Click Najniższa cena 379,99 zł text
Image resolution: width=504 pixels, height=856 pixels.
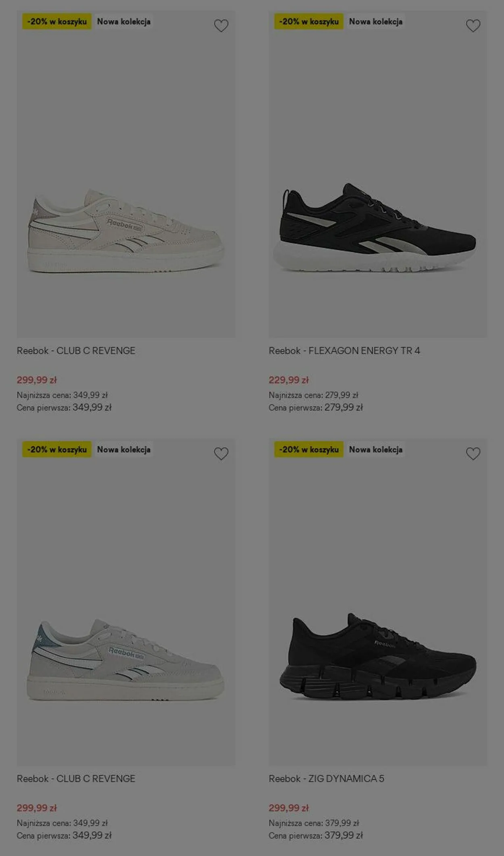pos(314,823)
